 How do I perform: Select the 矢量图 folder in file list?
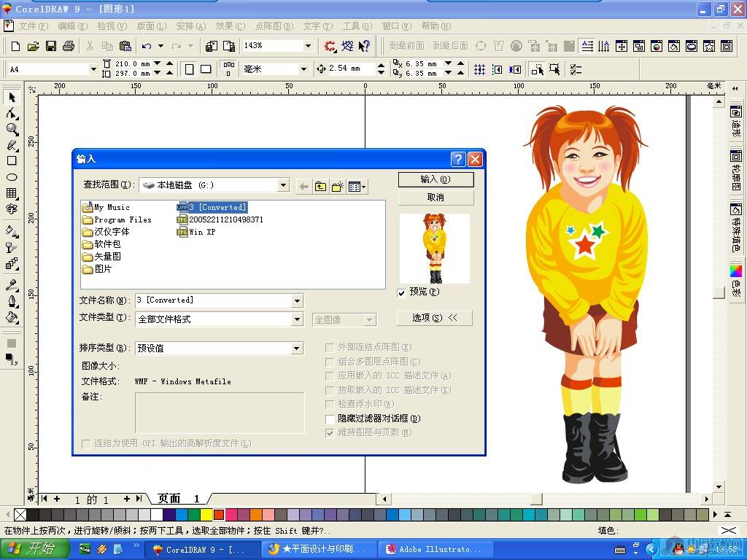(x=101, y=256)
